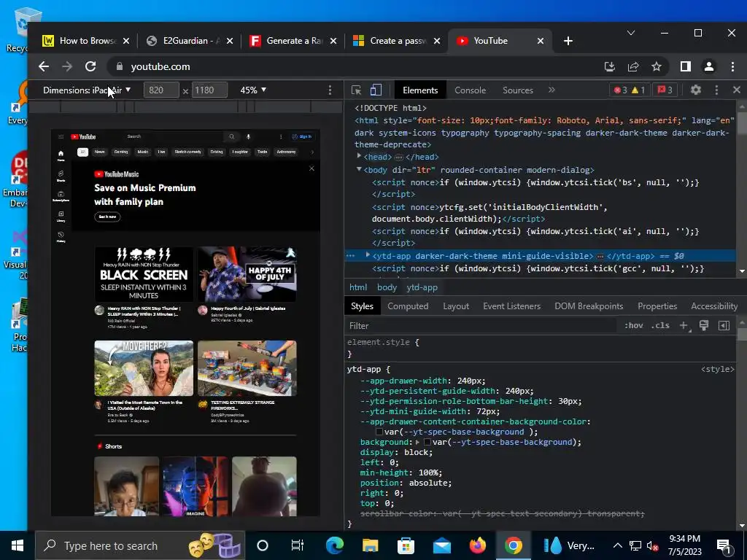
Task: Show more DevTools tabs with chevron
Action: tap(551, 90)
